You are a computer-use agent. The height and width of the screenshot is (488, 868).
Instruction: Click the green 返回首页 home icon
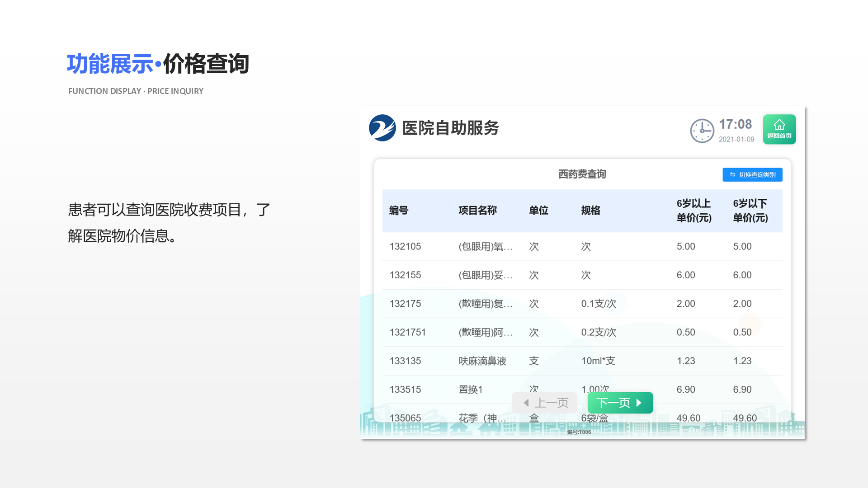[x=779, y=129]
